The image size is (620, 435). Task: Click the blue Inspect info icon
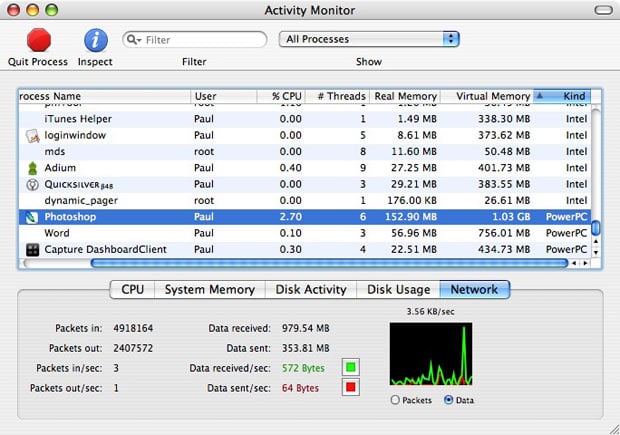96,40
